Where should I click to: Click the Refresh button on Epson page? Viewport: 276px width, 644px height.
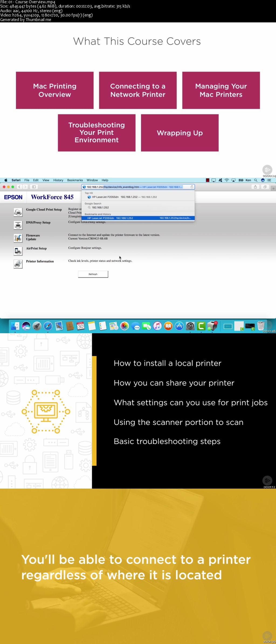tap(93, 274)
